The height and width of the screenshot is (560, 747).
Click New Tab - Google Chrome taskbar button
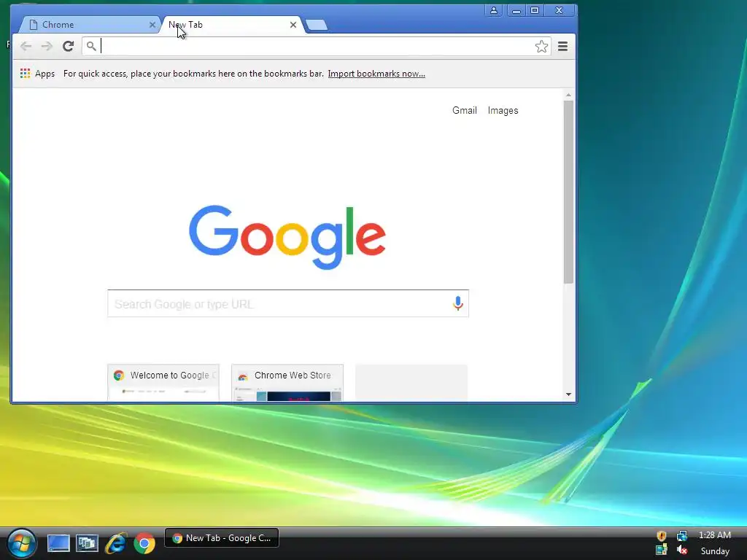222,538
